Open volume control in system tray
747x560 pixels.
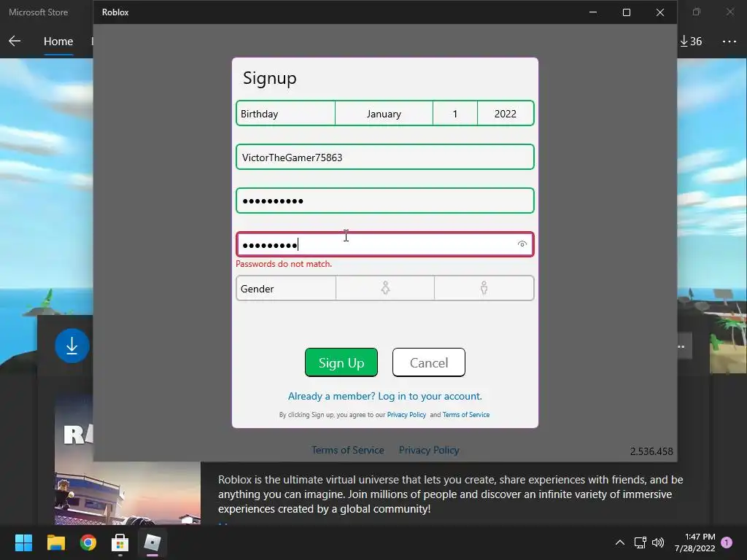tap(658, 542)
